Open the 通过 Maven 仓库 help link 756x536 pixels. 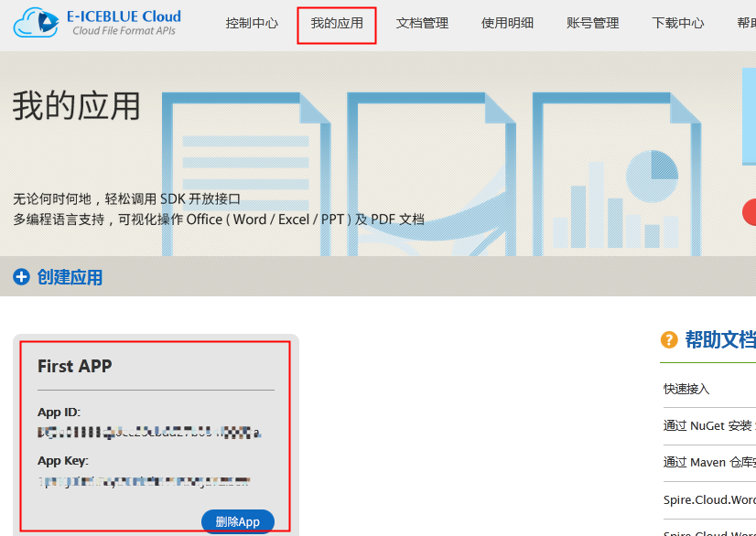pyautogui.click(x=709, y=463)
